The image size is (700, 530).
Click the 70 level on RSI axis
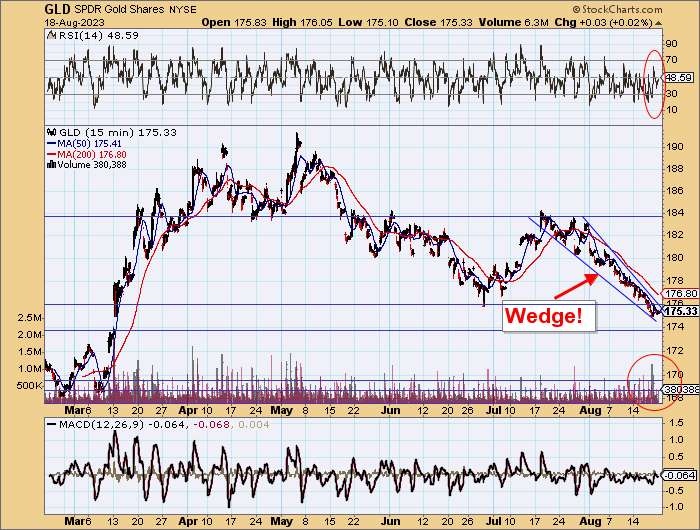click(x=671, y=60)
